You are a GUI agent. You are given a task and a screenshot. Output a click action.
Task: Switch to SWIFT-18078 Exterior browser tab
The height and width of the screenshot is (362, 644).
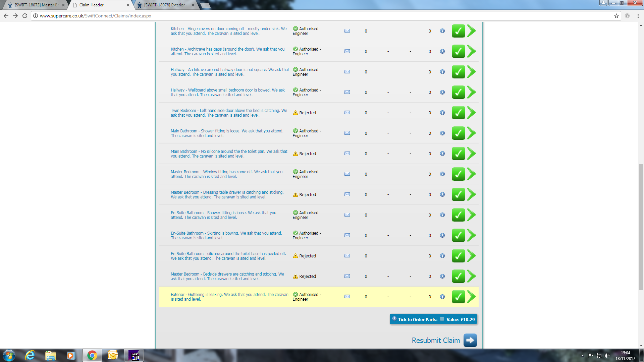pyautogui.click(x=165, y=5)
